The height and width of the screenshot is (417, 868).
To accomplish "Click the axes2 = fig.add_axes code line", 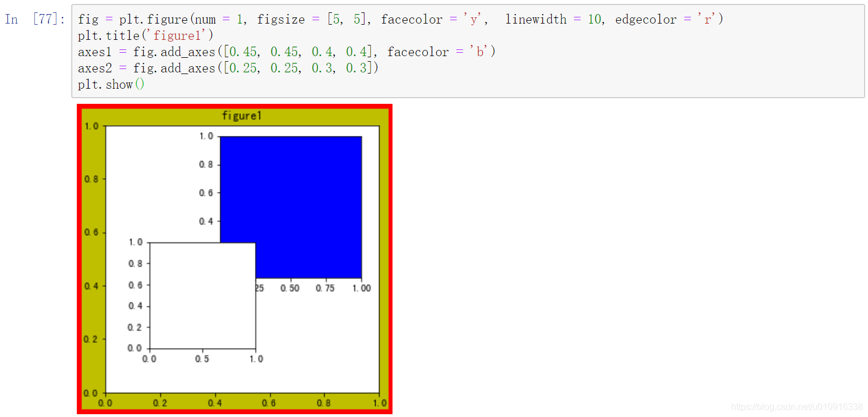I will [228, 68].
